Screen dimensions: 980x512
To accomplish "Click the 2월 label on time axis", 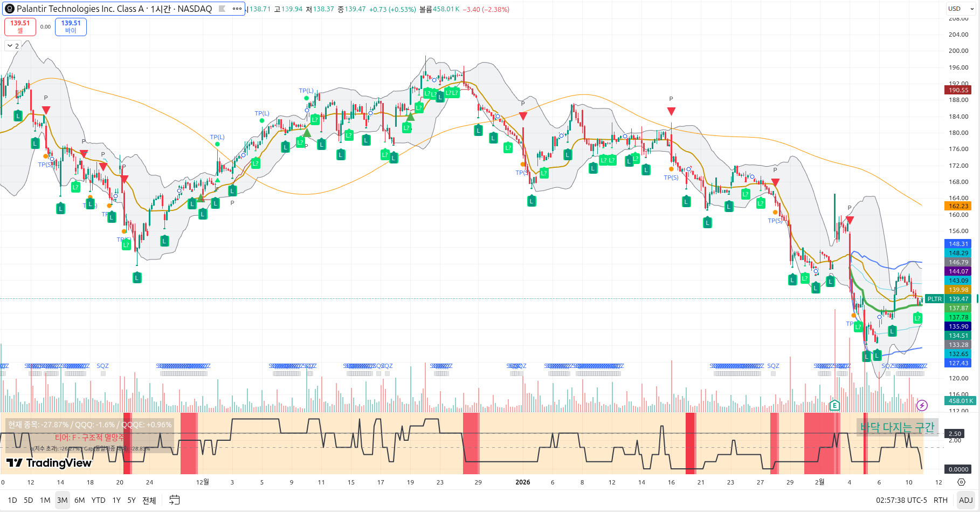I will (819, 482).
